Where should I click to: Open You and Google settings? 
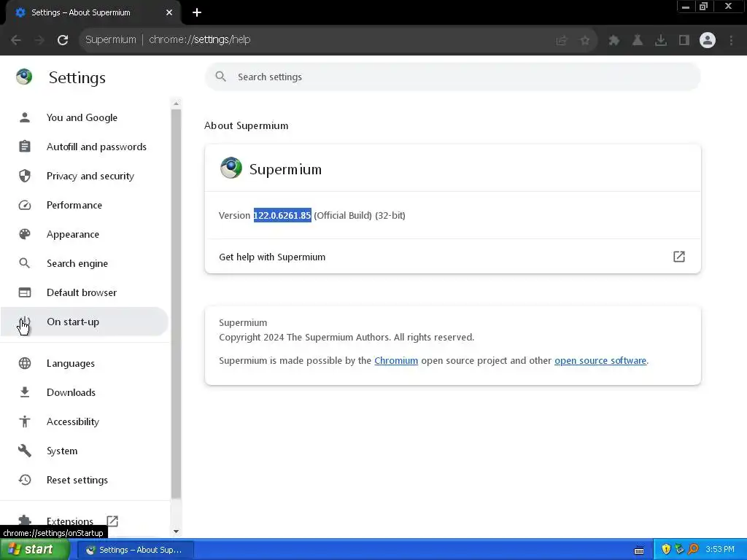pyautogui.click(x=85, y=117)
